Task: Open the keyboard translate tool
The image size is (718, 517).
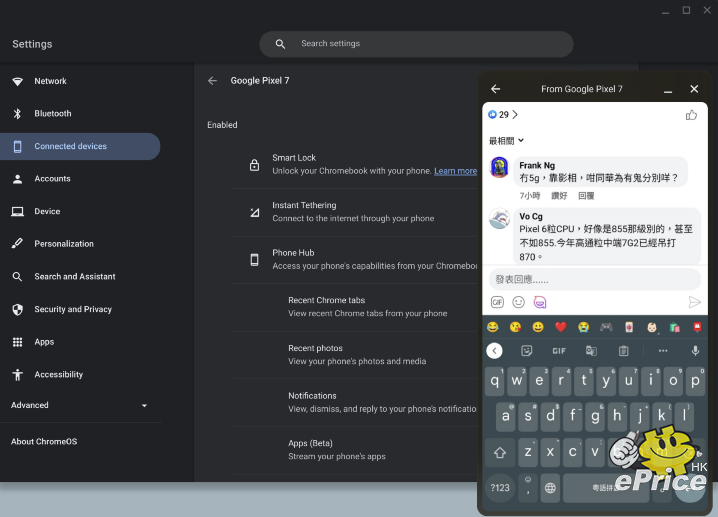Action: click(x=591, y=351)
